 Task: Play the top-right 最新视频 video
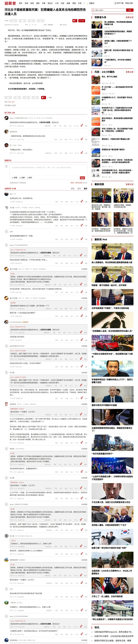123,195
